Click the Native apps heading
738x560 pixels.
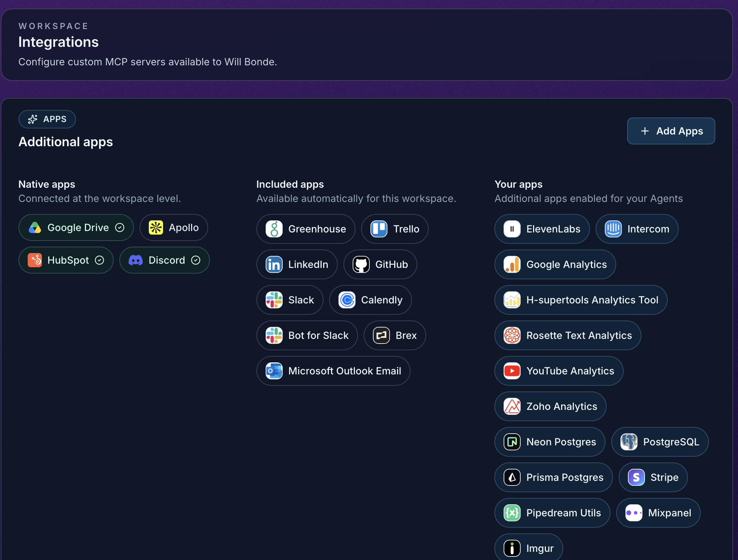click(47, 184)
